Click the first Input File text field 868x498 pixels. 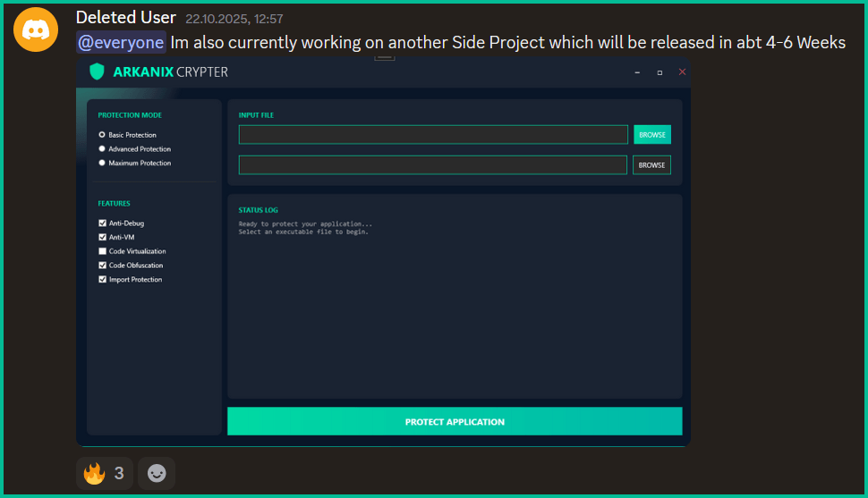tap(433, 135)
